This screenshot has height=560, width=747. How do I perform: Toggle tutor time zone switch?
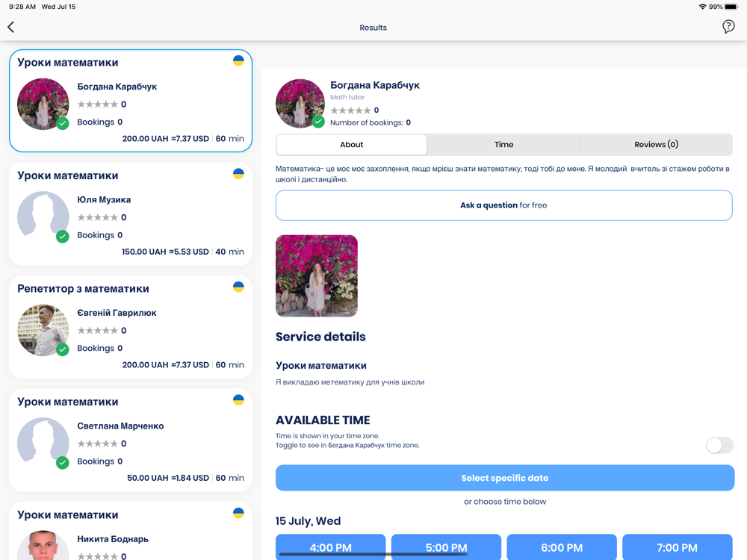719,445
